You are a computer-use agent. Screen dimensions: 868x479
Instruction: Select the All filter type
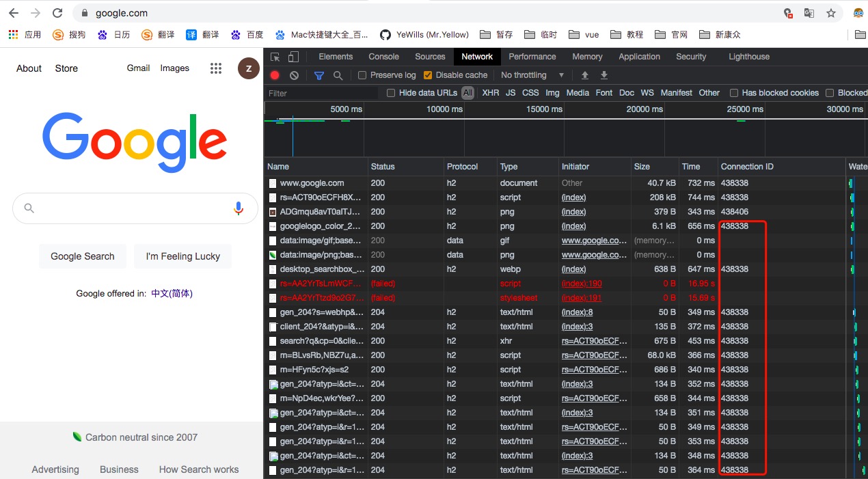[467, 93]
